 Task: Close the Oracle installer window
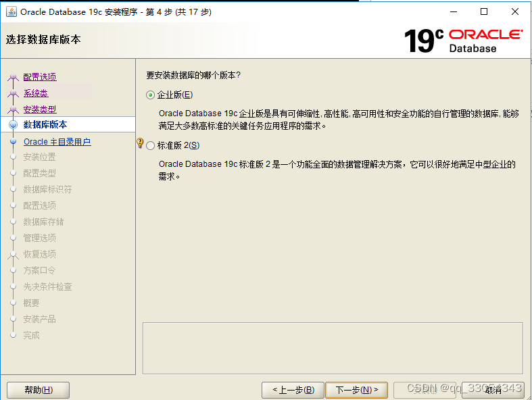click(x=514, y=12)
